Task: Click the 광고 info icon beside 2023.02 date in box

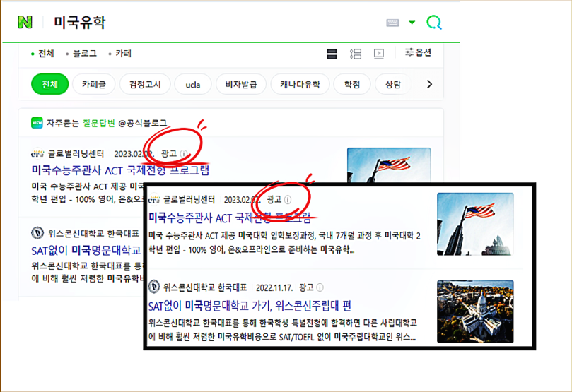Action: point(288,199)
